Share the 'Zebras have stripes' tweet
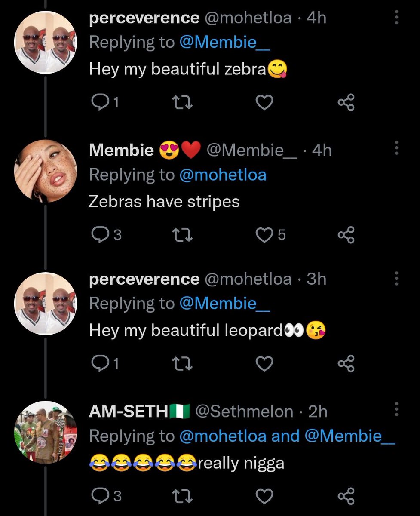The height and width of the screenshot is (516, 420). [x=346, y=235]
